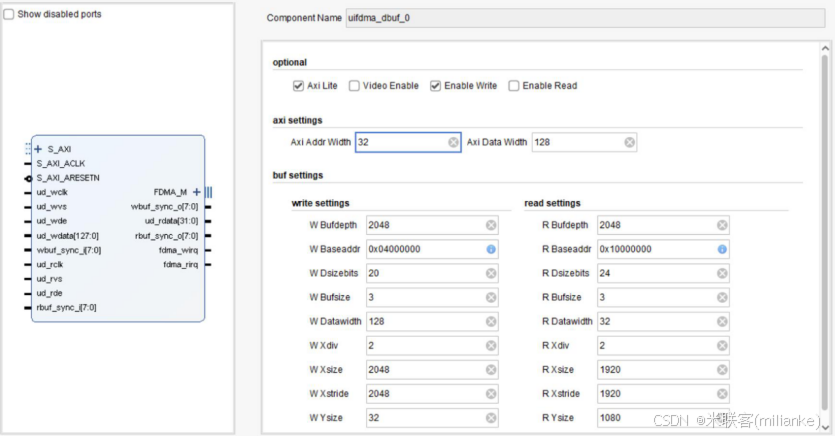Viewport: 835px width, 436px height.
Task: Click the settings panel vertical scrollbar
Action: [825, 232]
